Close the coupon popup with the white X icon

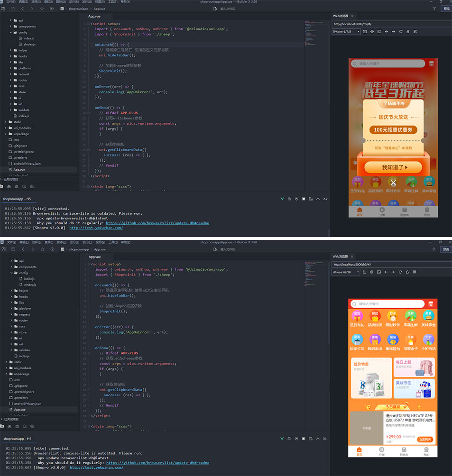(393, 183)
